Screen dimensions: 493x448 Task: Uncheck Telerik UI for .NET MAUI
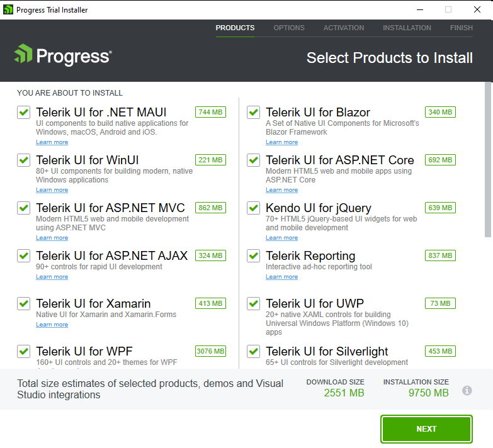(24, 112)
